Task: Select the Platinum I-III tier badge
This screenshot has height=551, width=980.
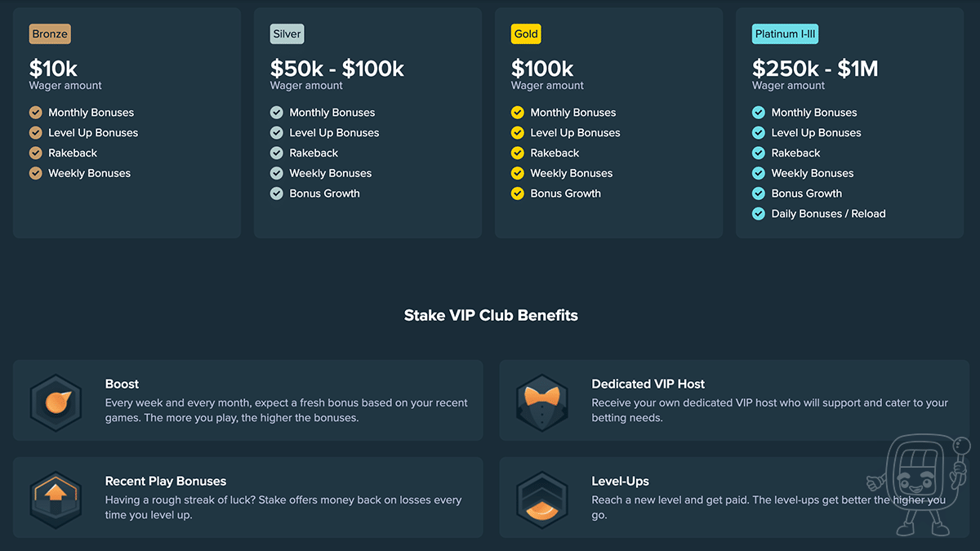Action: (x=785, y=34)
